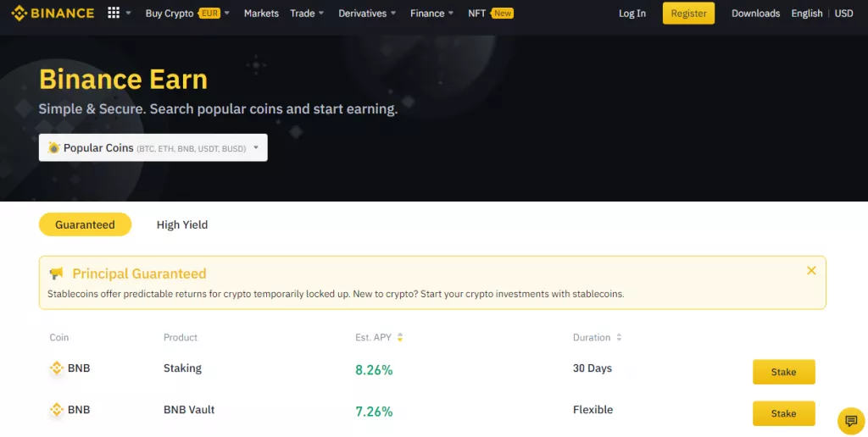Open the Markets page
868x437 pixels.
pos(261,14)
